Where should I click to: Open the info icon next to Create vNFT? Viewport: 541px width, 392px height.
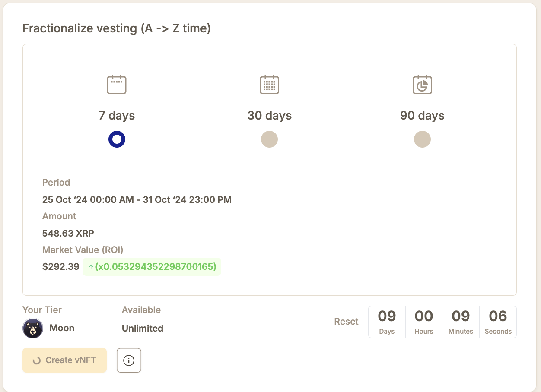pos(129,360)
